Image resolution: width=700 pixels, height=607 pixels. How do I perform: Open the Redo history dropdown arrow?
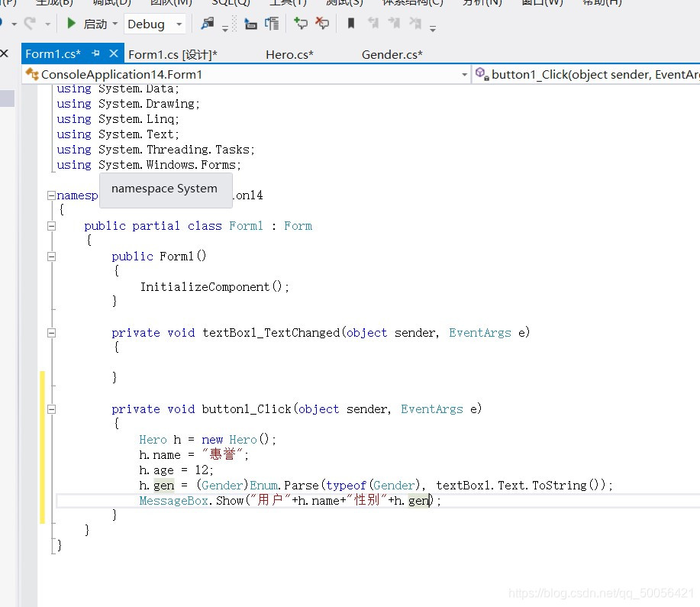(x=48, y=24)
